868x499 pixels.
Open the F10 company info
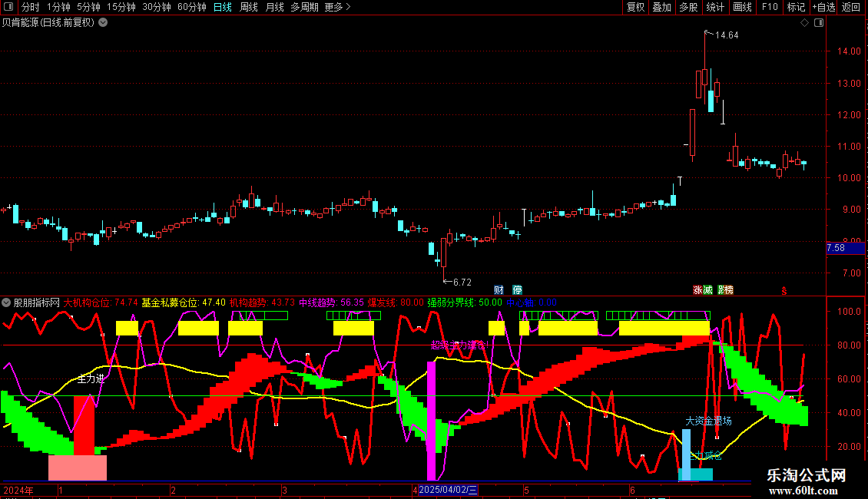click(x=770, y=7)
